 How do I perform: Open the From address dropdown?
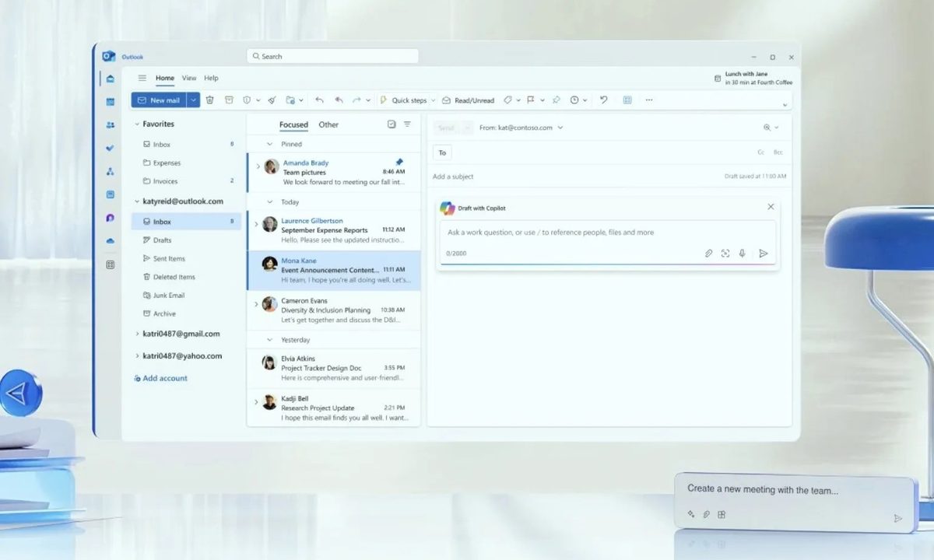[560, 128]
